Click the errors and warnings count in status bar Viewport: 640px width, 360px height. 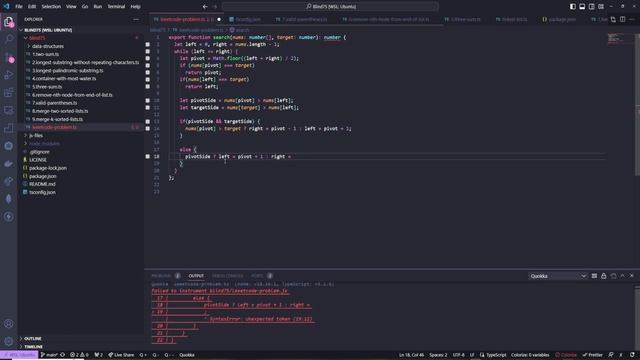click(79, 355)
